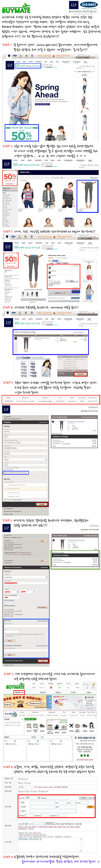Click the 070-4367-0110 phone number in step 7

86,738
